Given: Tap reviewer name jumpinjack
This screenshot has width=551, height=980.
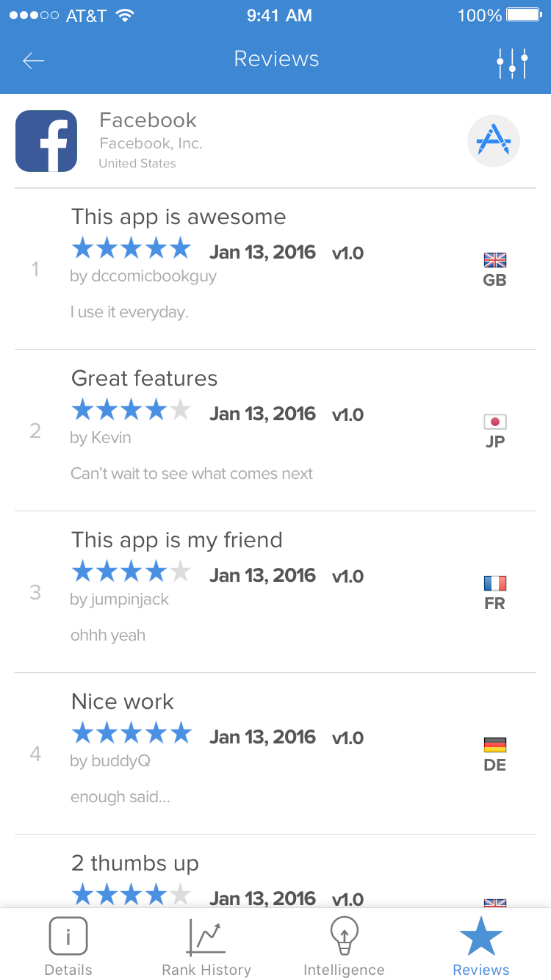Looking at the screenshot, I should pos(119,599).
